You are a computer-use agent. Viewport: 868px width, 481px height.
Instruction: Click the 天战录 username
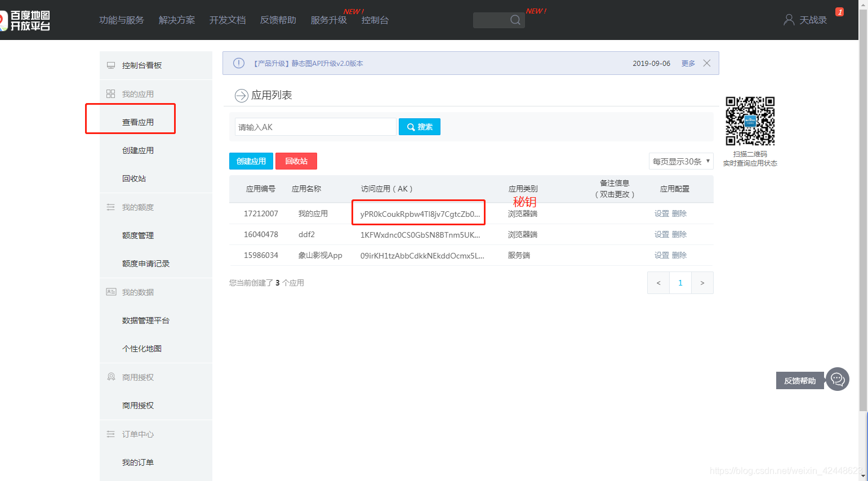(x=813, y=20)
